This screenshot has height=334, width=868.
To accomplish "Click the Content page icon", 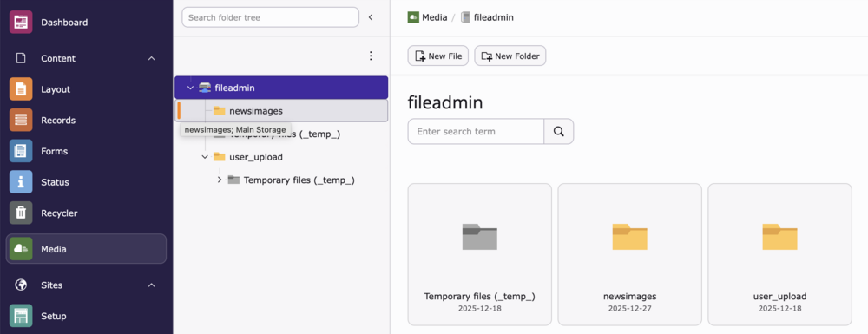I will [21, 59].
